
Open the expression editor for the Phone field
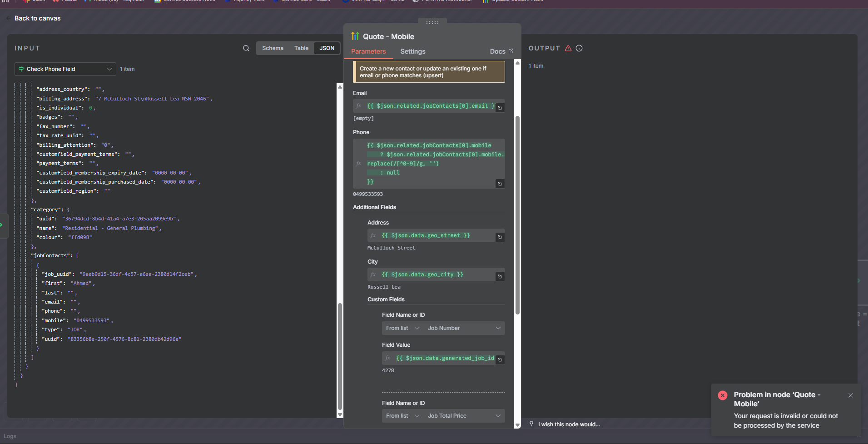tap(500, 184)
